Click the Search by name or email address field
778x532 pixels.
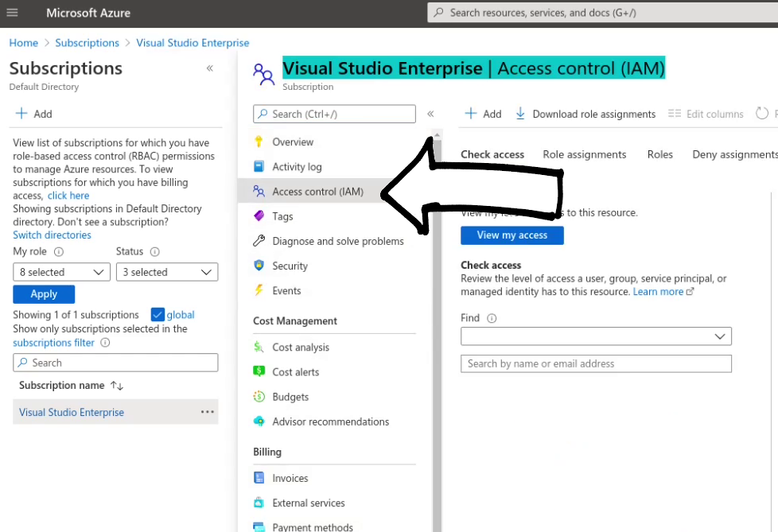(596, 363)
